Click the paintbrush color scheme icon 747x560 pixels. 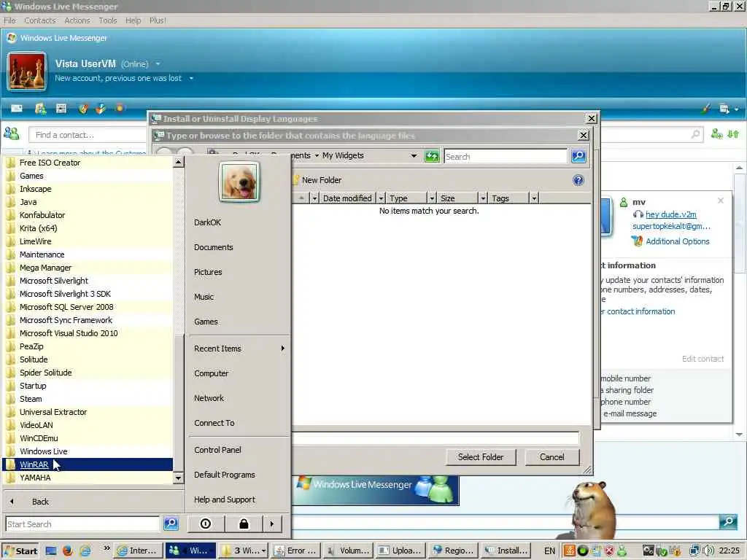pos(705,109)
